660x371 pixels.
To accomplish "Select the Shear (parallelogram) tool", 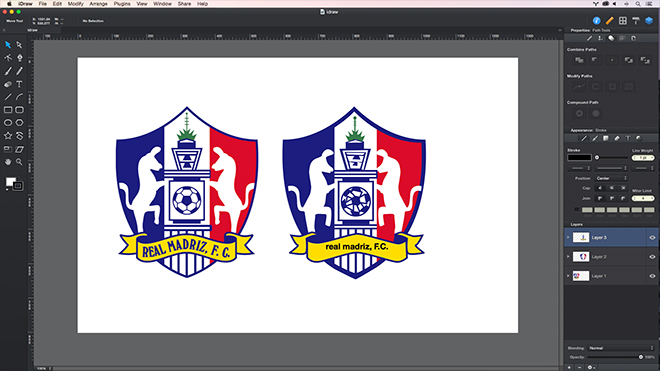I will pyautogui.click(x=19, y=149).
